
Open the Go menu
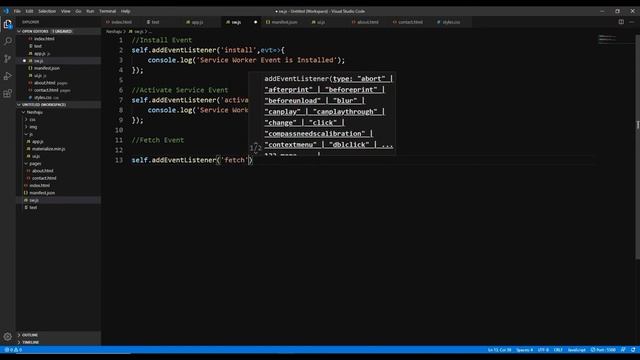[x=78, y=11]
